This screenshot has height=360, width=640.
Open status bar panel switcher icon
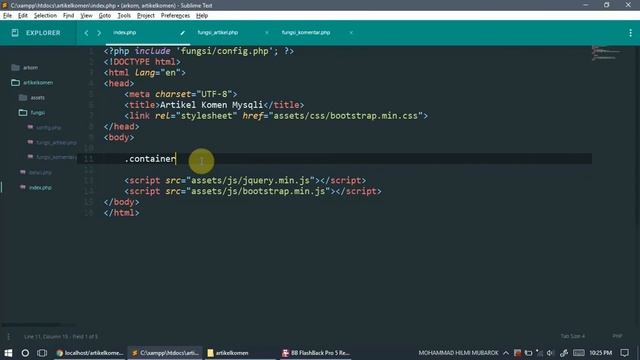(x=8, y=336)
